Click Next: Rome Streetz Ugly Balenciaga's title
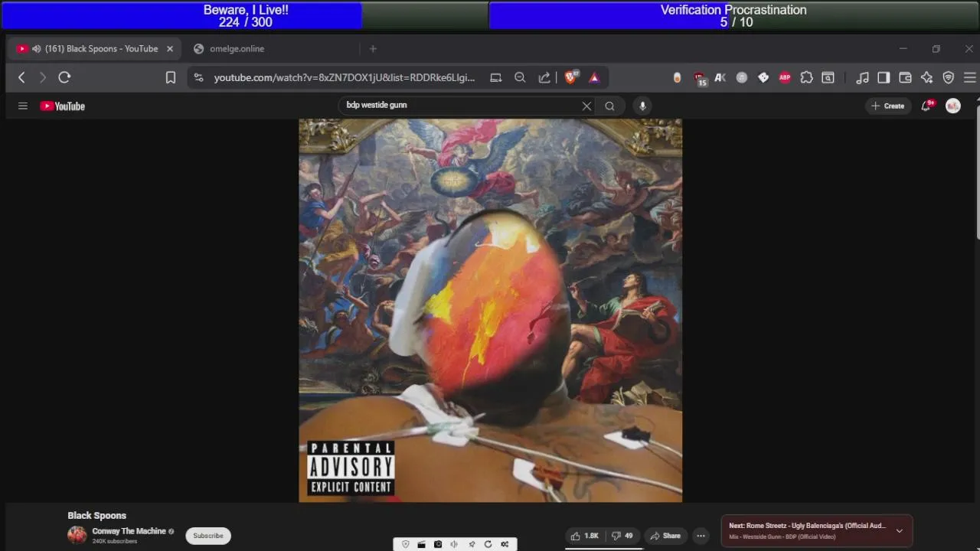This screenshot has height=551, width=980. (x=807, y=526)
